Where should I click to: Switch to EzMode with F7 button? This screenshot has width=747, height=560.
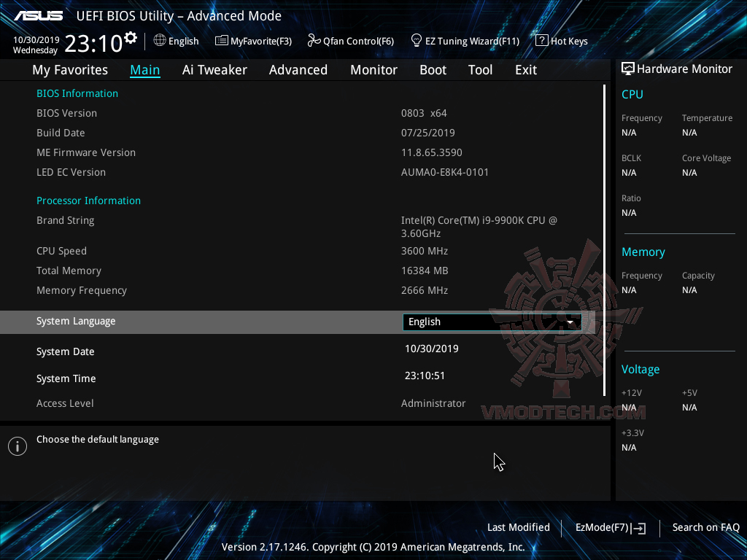pyautogui.click(x=610, y=527)
